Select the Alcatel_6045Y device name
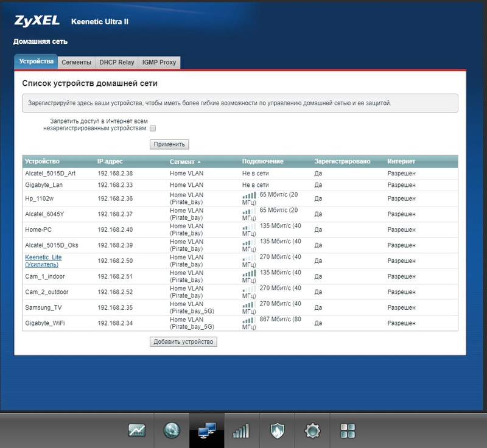This screenshot has width=487, height=448. 44,214
